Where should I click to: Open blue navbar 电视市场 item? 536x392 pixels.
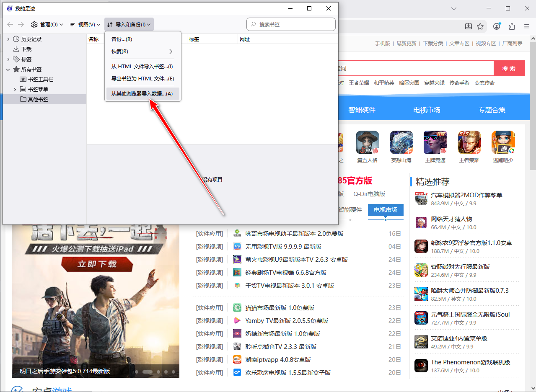pyautogui.click(x=427, y=110)
